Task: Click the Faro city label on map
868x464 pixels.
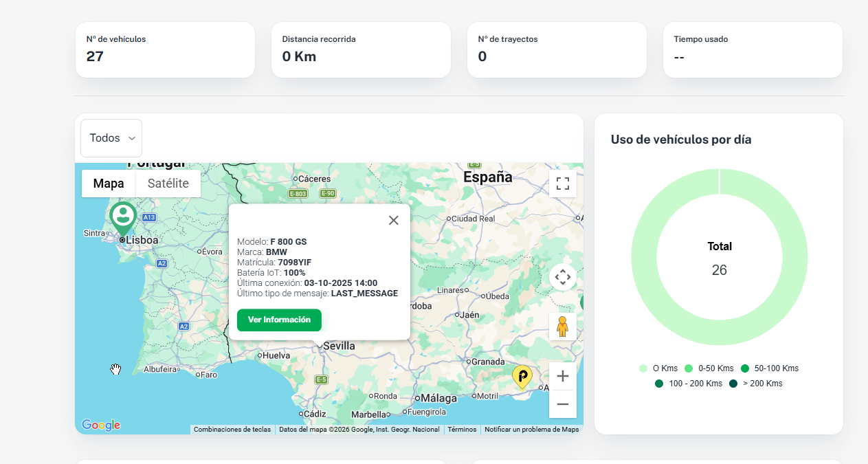Action: coord(208,375)
